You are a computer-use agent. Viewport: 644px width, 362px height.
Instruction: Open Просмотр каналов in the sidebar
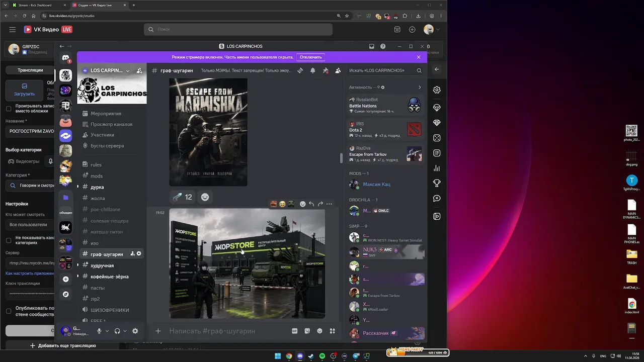pyautogui.click(x=111, y=124)
